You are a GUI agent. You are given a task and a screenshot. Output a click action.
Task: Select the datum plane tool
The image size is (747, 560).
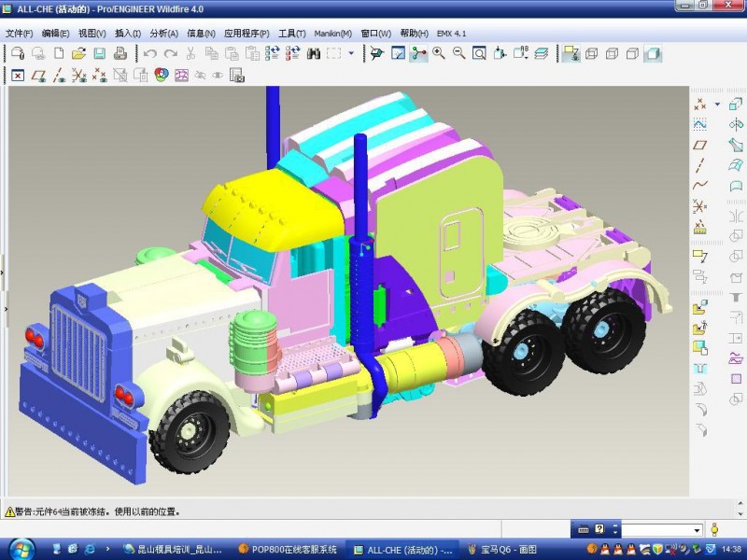(x=699, y=145)
